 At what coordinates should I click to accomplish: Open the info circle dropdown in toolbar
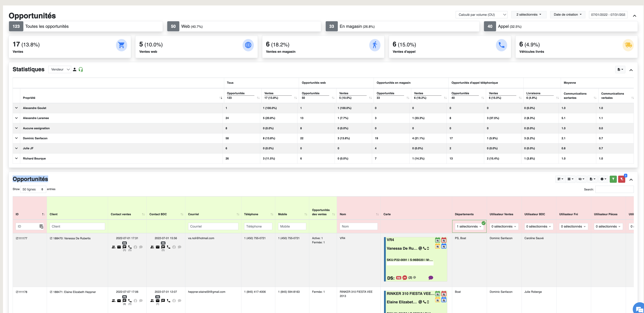coord(603,179)
